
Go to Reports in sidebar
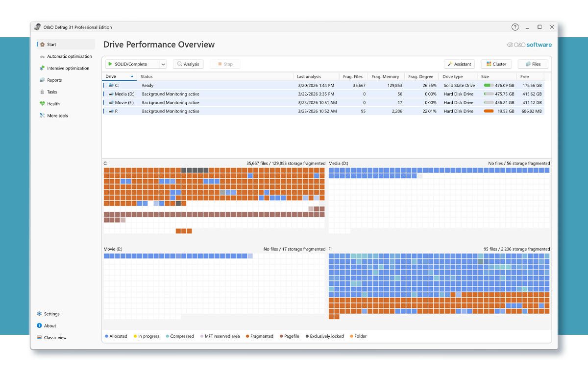pos(66,80)
